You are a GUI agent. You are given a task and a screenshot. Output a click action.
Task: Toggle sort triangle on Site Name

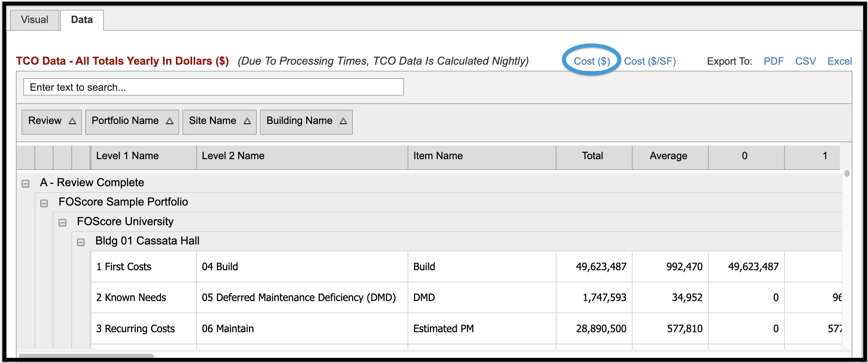(x=247, y=121)
